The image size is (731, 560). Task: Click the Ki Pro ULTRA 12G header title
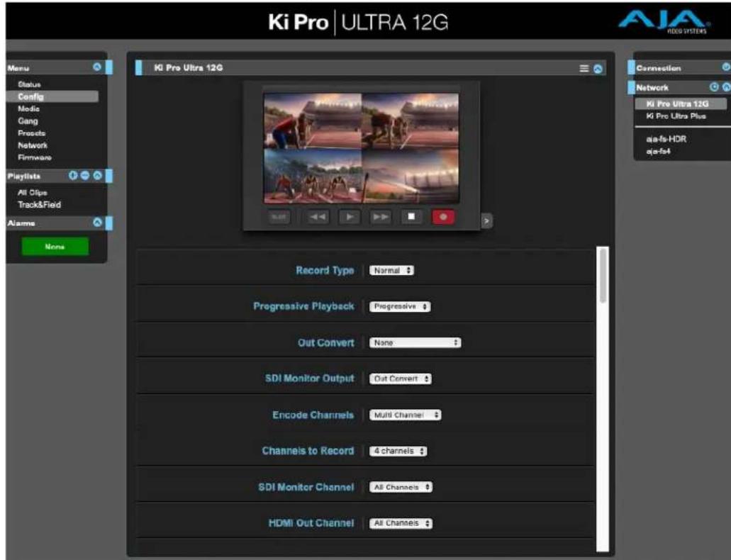[358, 23]
